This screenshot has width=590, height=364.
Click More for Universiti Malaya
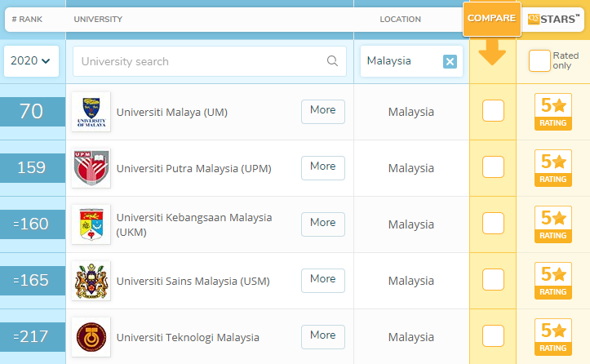[x=323, y=112]
